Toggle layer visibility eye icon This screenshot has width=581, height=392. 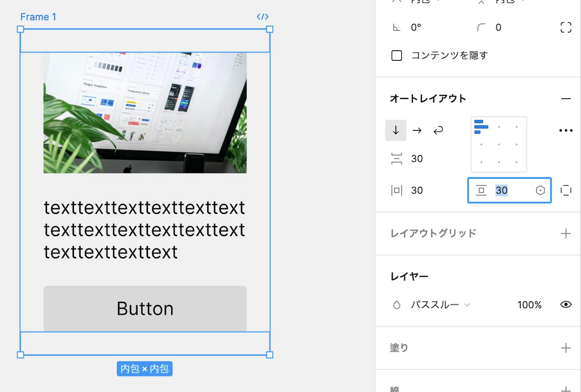coord(566,305)
